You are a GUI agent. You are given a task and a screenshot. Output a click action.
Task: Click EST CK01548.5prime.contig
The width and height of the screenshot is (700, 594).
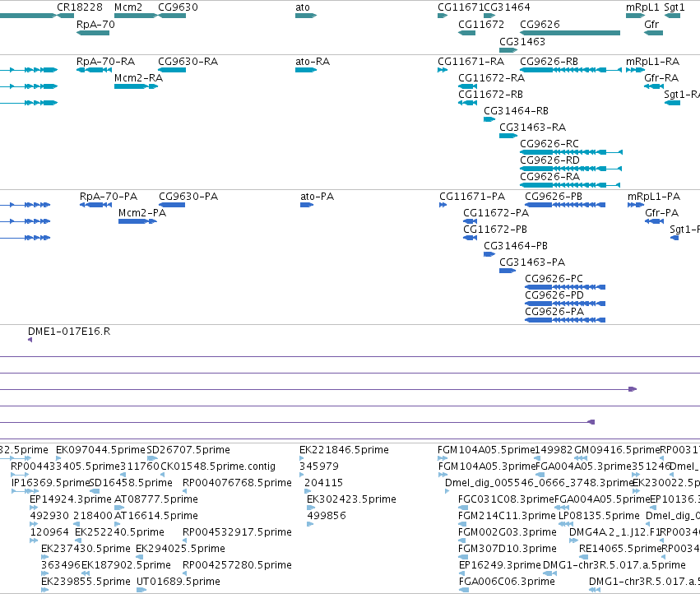[x=218, y=466]
